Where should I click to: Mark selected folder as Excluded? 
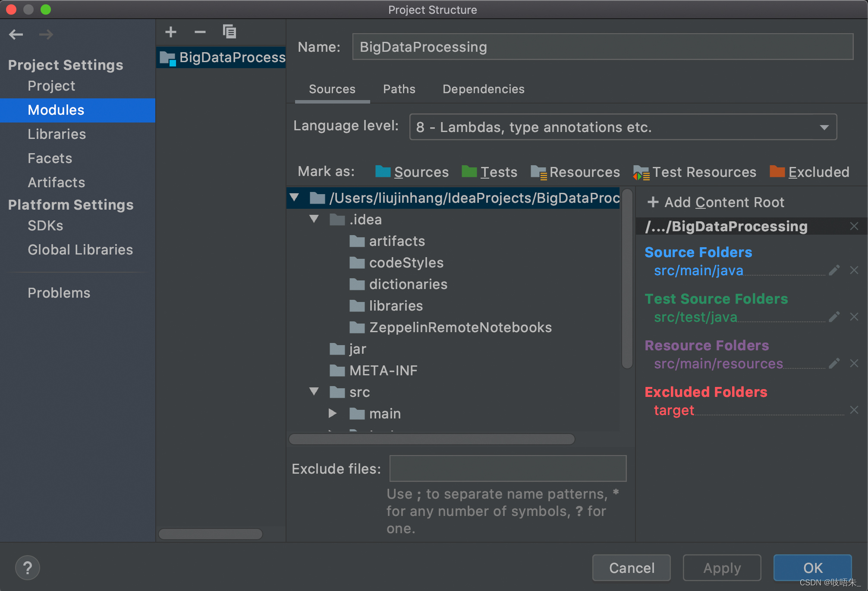coord(809,172)
